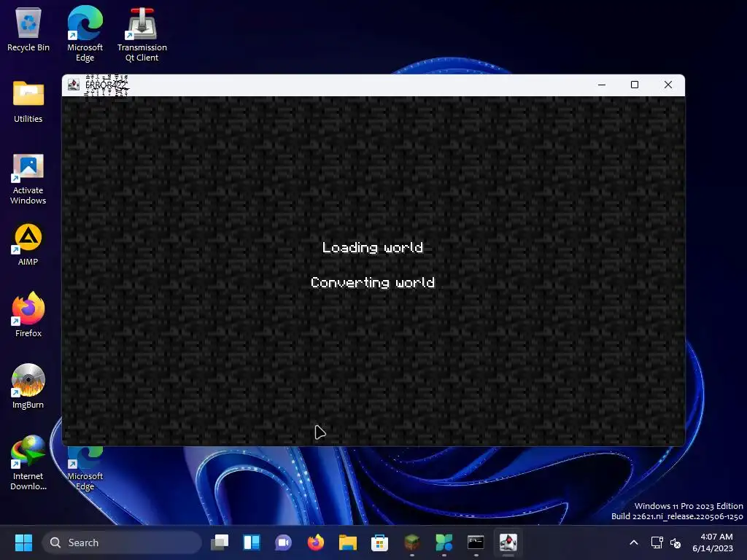Open Internet Download Manager desktop shortcut
Screen dimensions: 747x560
pos(28,462)
